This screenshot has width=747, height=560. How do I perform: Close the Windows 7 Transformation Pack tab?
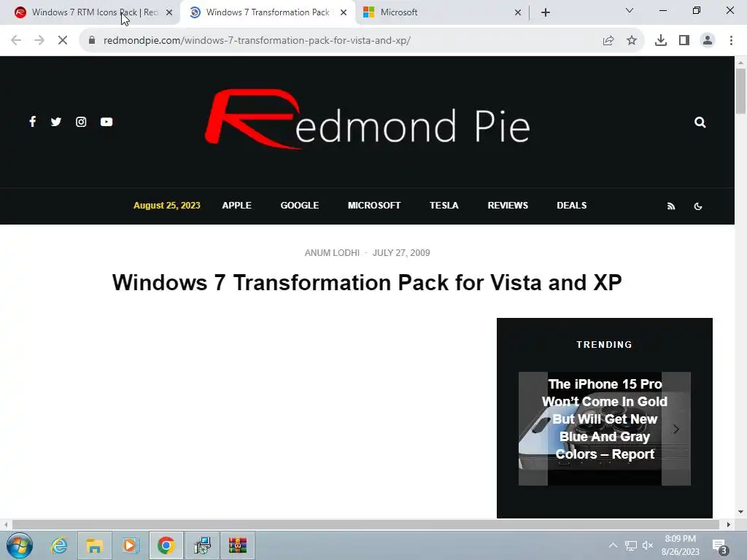pos(343,13)
